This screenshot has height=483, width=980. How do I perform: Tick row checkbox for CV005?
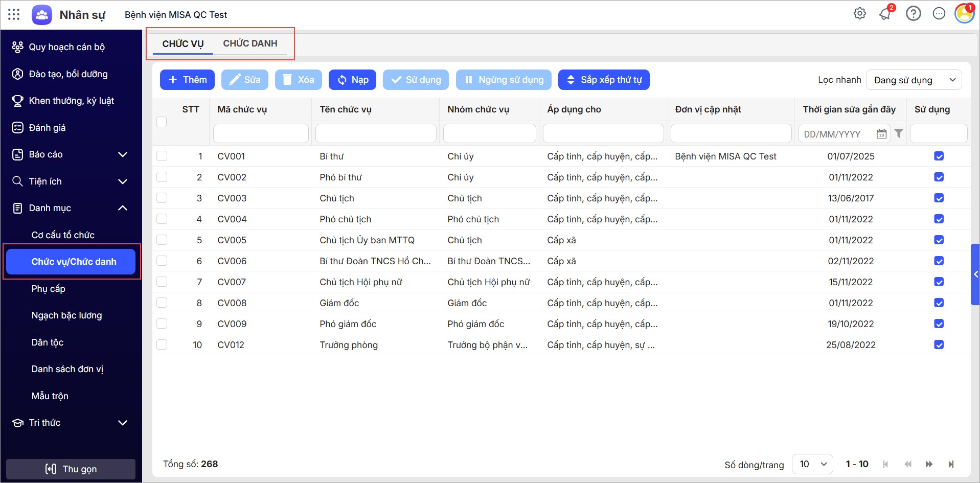click(162, 240)
